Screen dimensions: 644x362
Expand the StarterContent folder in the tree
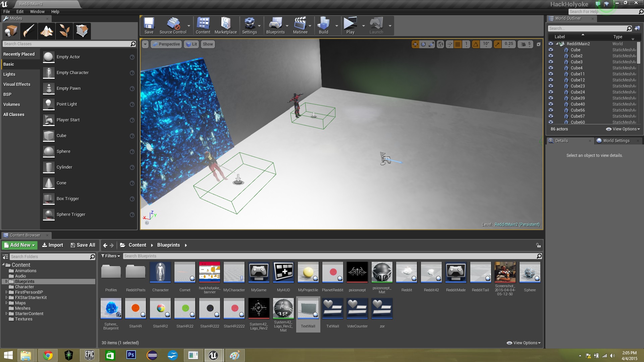6,314
